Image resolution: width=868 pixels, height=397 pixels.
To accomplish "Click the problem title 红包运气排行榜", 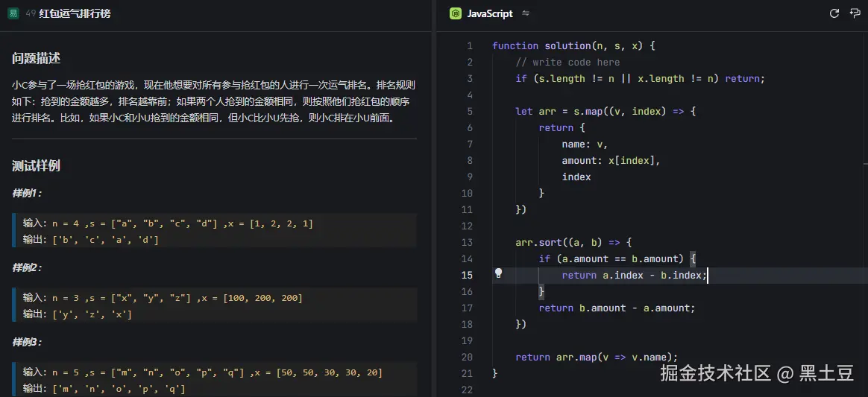I will [75, 13].
